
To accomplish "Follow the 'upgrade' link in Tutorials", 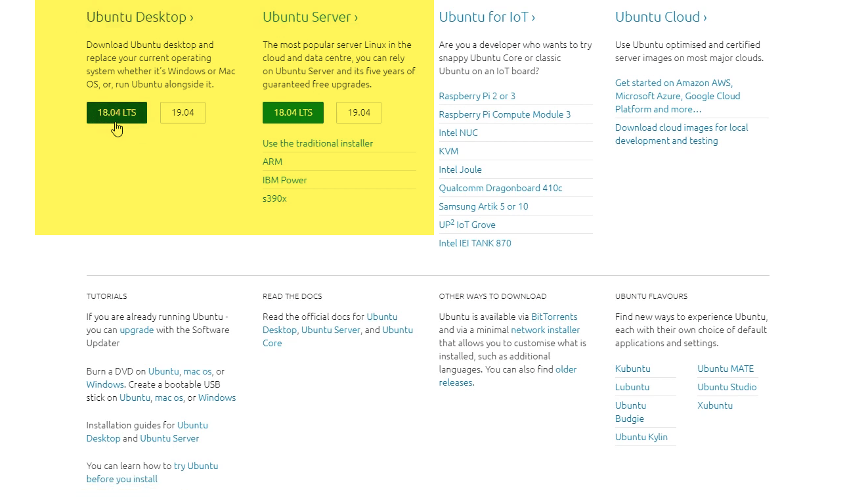I will 137,330.
